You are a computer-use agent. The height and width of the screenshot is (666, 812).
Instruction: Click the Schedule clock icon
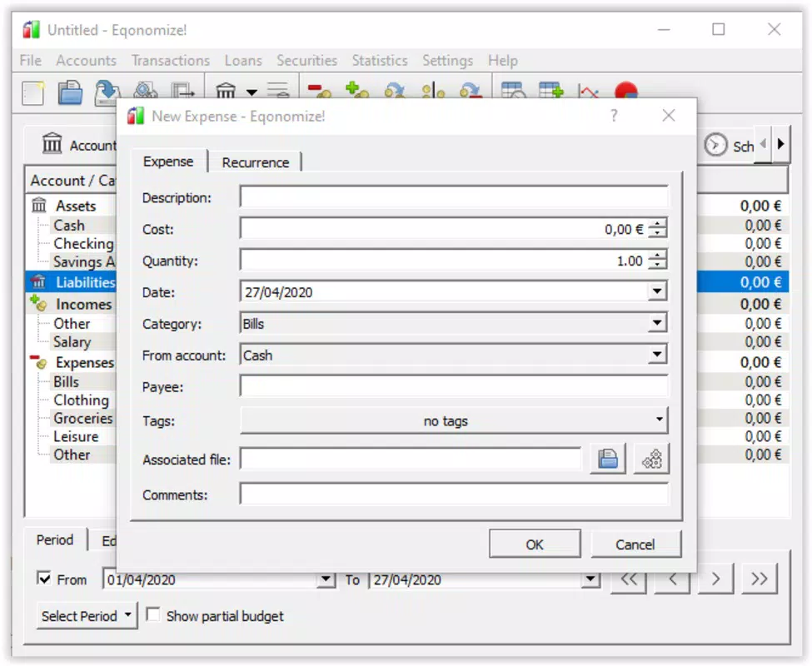click(715, 146)
